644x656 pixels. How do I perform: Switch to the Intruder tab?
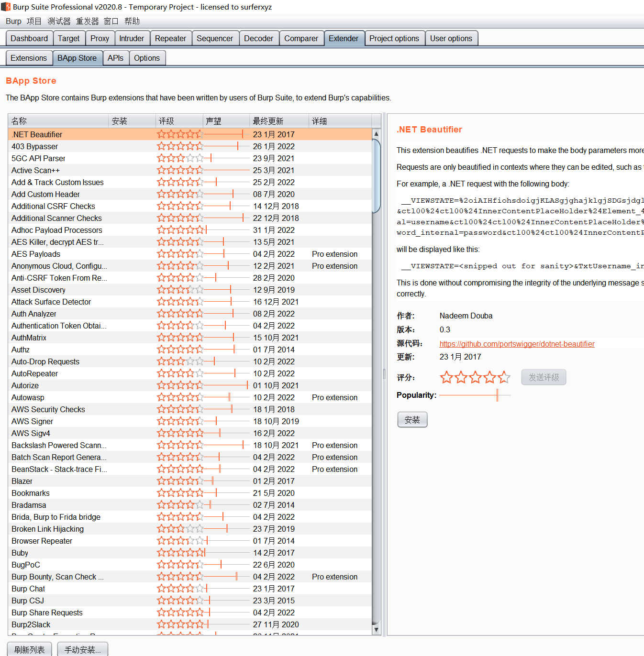[x=132, y=38]
